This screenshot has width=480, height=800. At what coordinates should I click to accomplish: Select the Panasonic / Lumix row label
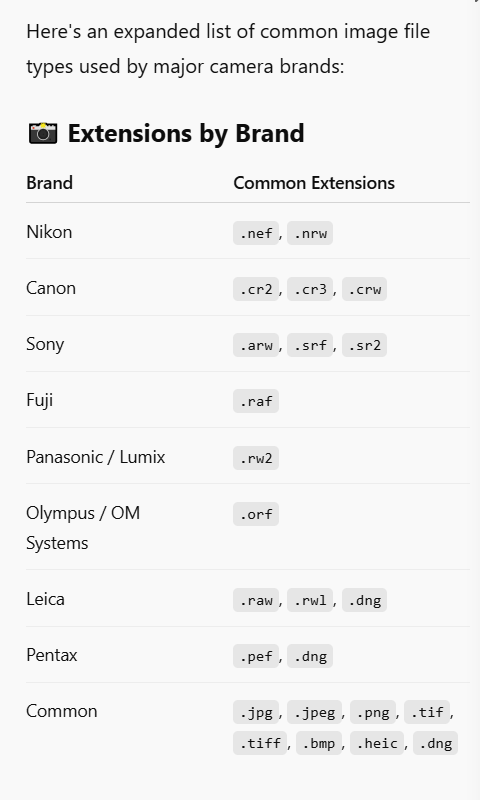pos(96,457)
